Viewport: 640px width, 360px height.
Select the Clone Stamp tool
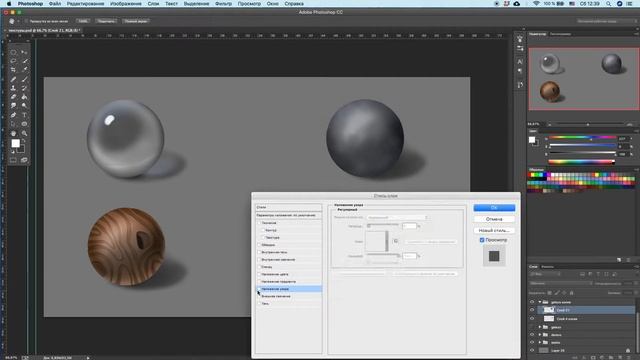(13, 88)
